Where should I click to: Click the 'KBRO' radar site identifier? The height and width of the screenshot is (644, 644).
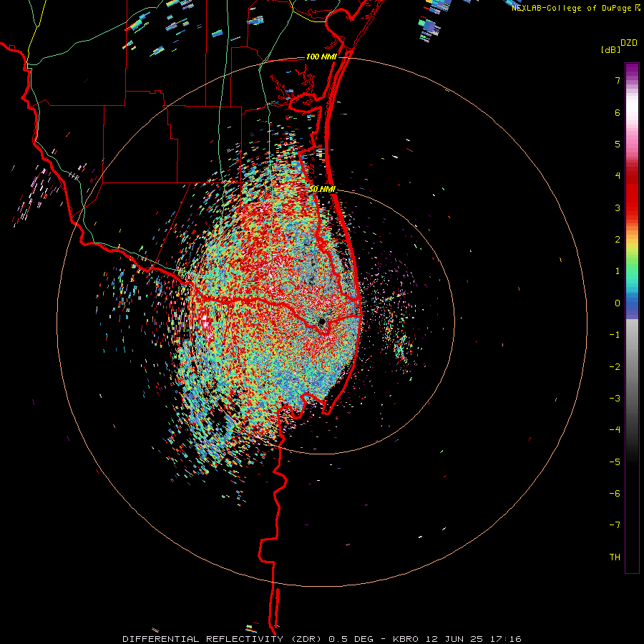click(406, 639)
